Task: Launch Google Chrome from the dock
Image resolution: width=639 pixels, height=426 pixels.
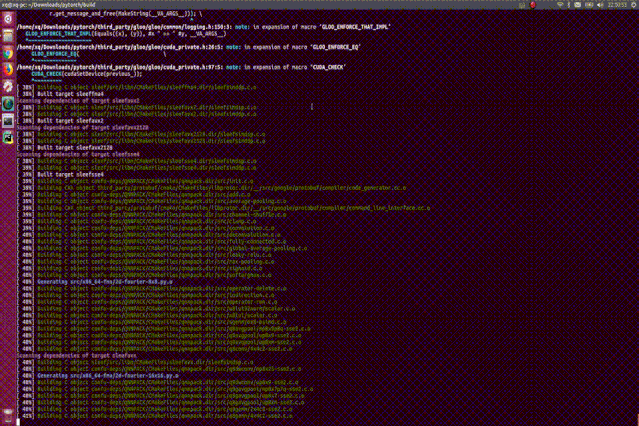Action: [x=8, y=53]
